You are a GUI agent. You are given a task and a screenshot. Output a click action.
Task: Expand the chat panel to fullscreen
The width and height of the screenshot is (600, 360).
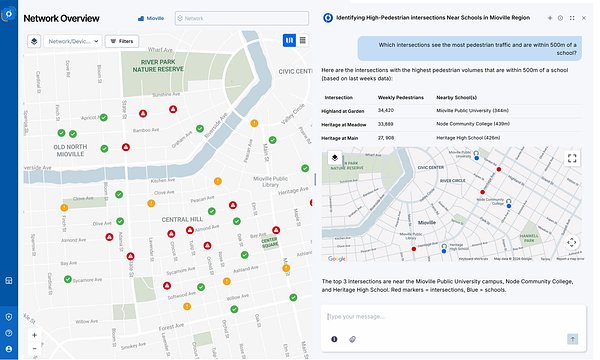point(572,18)
